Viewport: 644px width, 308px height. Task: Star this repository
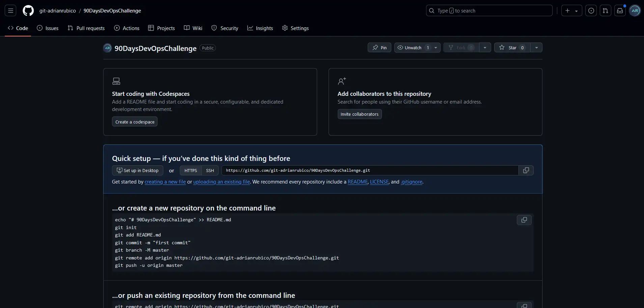coord(512,48)
